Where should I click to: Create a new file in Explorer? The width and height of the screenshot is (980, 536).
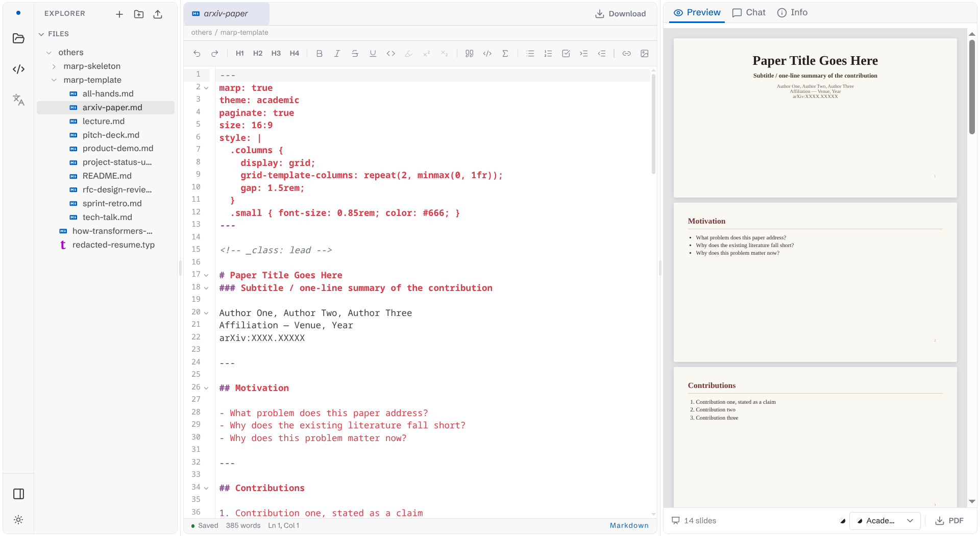click(x=119, y=14)
